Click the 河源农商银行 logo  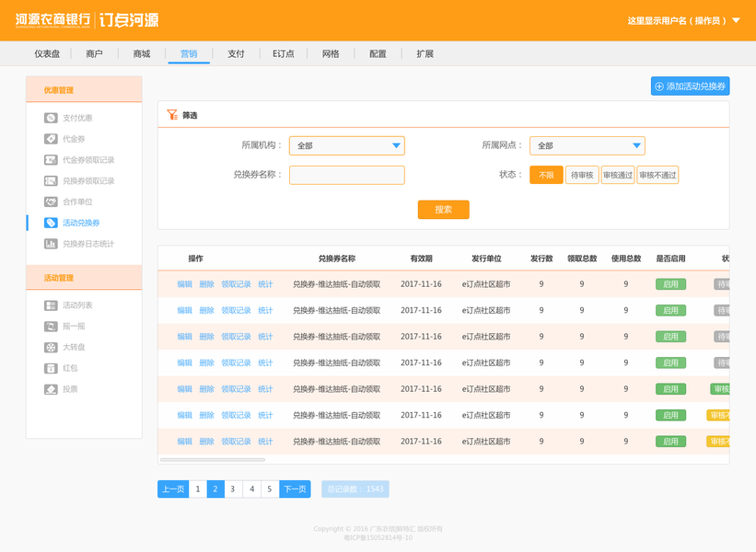pos(52,20)
